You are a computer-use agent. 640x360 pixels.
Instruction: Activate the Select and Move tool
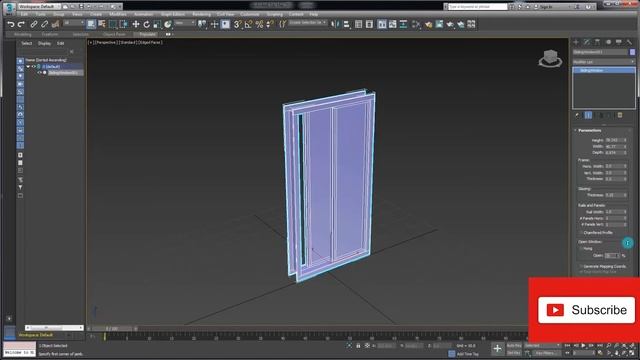point(136,24)
